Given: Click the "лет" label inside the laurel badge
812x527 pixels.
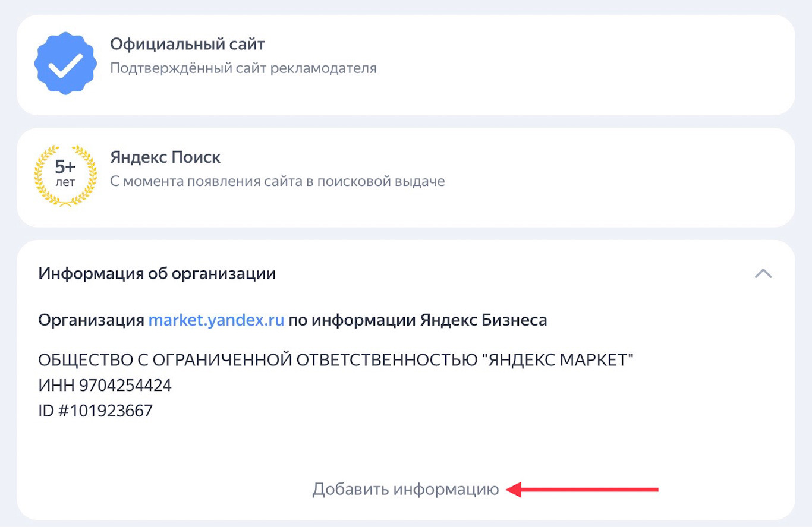Looking at the screenshot, I should pyautogui.click(x=65, y=183).
